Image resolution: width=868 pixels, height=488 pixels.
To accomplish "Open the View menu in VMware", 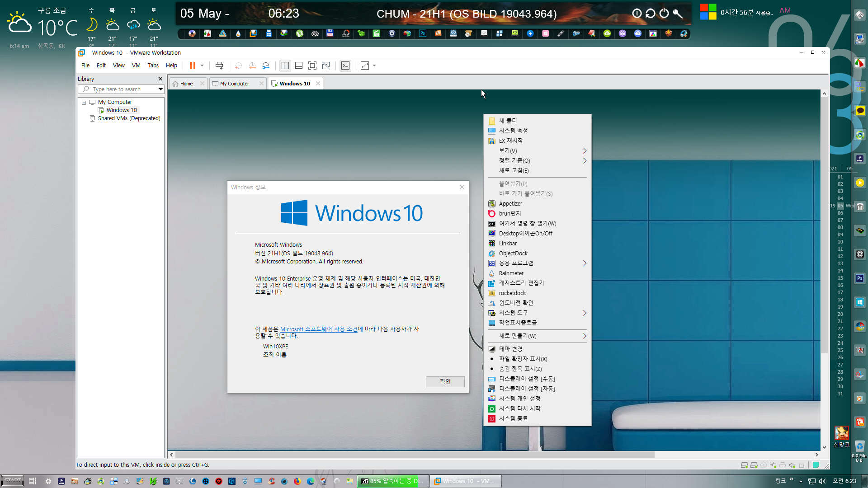I will tap(118, 65).
